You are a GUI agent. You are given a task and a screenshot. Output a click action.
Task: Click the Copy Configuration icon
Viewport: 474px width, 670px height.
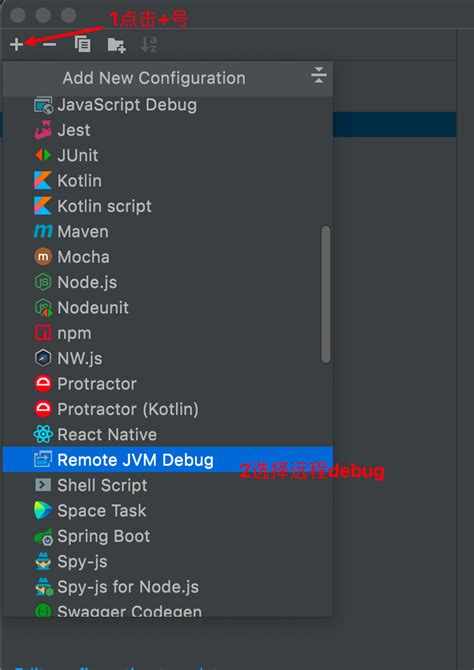coord(82,44)
